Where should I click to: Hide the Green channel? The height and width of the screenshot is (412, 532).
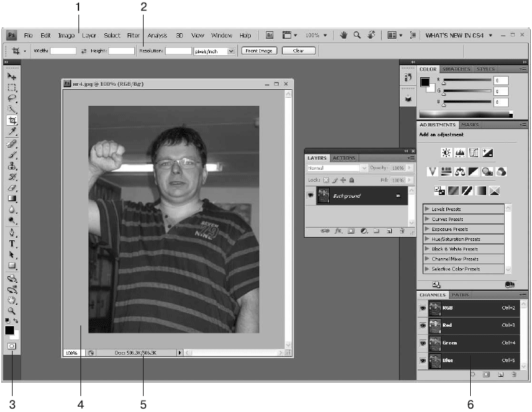click(x=422, y=343)
